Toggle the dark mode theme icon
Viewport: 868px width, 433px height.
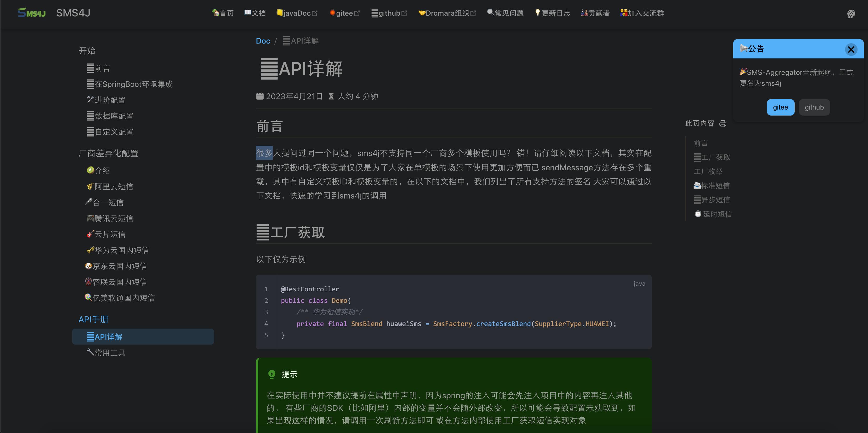pos(851,14)
